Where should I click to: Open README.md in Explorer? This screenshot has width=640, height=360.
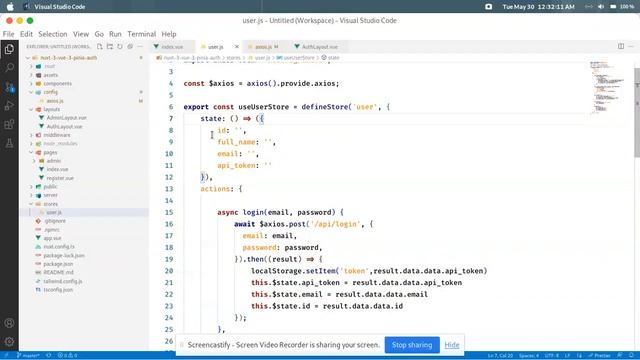point(58,273)
